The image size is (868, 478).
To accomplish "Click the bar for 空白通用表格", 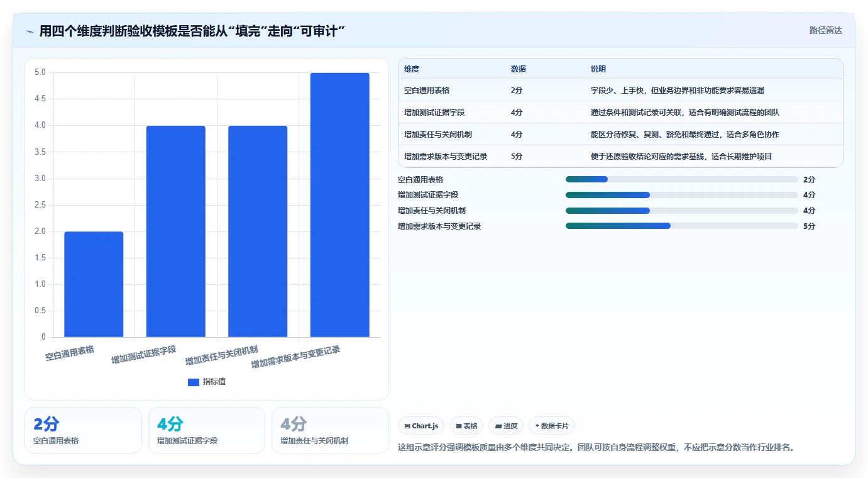I will pos(94,284).
